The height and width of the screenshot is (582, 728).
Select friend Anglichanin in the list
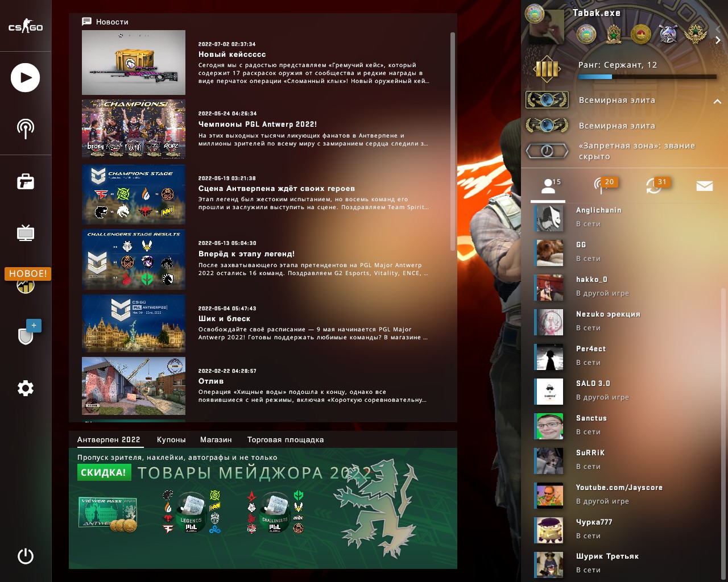[x=626, y=218]
